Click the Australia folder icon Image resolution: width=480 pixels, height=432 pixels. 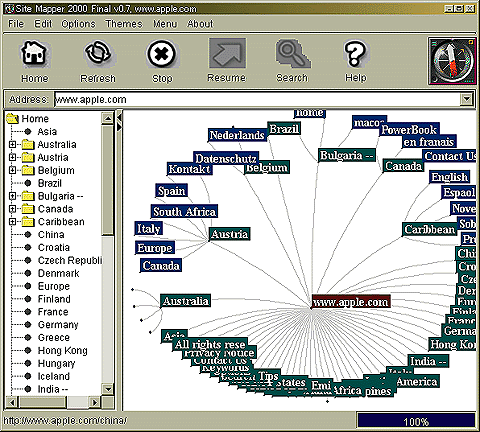28,144
